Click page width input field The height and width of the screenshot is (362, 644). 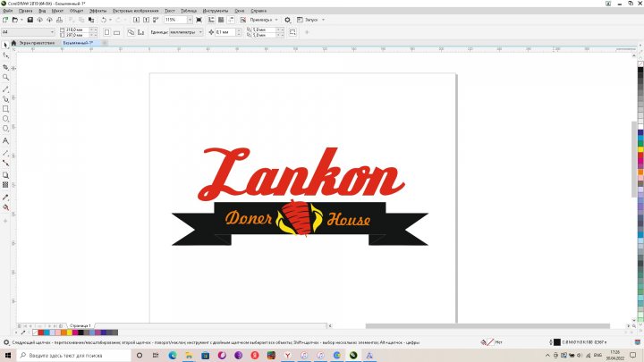pyautogui.click(x=77, y=30)
